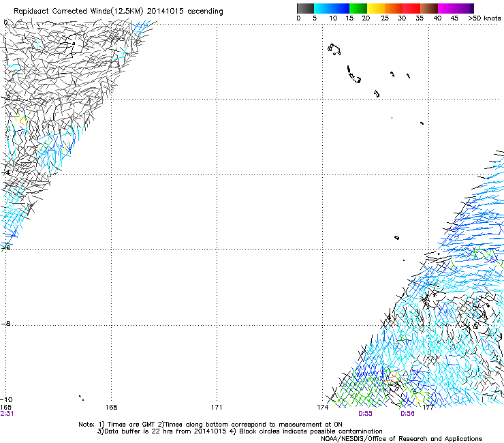Viewport: 504px width, 443px height.
Task: Click the yellow 20-25 knots legend swatch
Action: click(376, 8)
